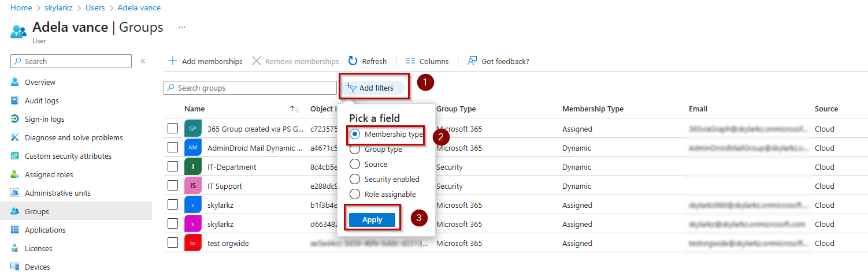Collapse the sidebar with double chevron
The width and height of the screenshot is (868, 280).
[143, 61]
